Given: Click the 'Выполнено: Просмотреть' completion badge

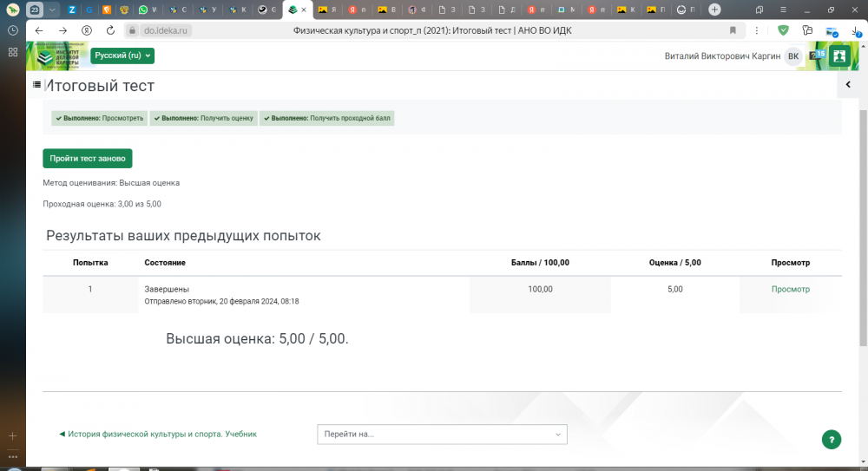Looking at the screenshot, I should [x=99, y=118].
